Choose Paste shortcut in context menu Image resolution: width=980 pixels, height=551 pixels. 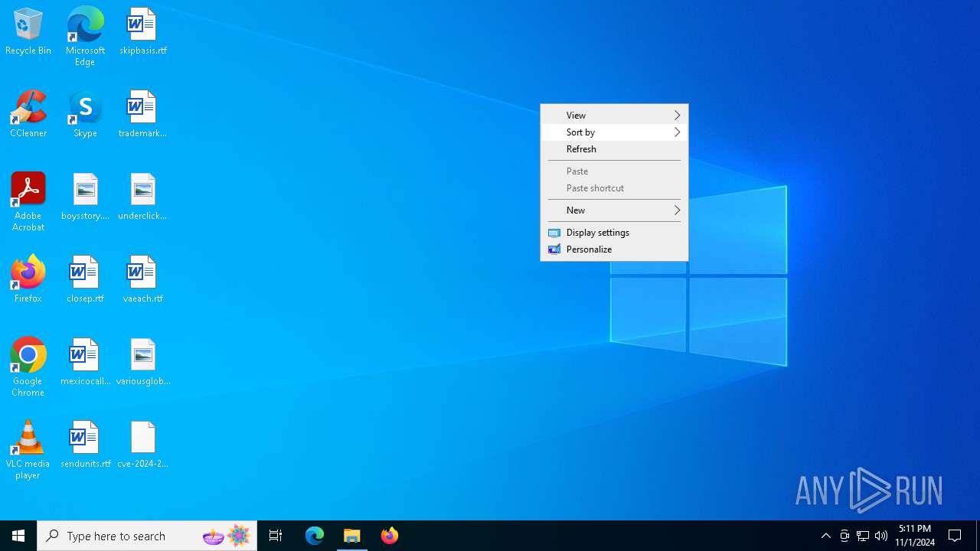[614, 188]
